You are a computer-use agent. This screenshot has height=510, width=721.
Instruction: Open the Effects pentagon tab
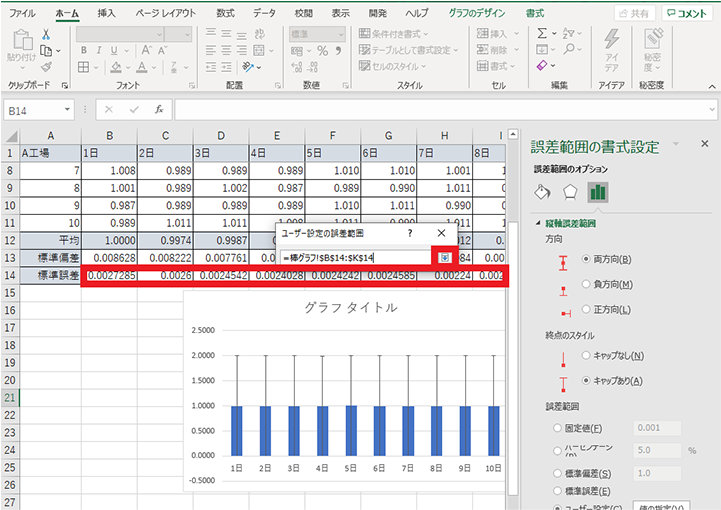click(570, 192)
